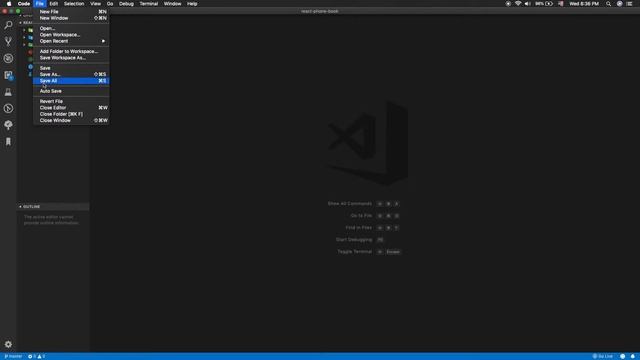Collapse the Outline panel section
640x360 pixels.
53,207
